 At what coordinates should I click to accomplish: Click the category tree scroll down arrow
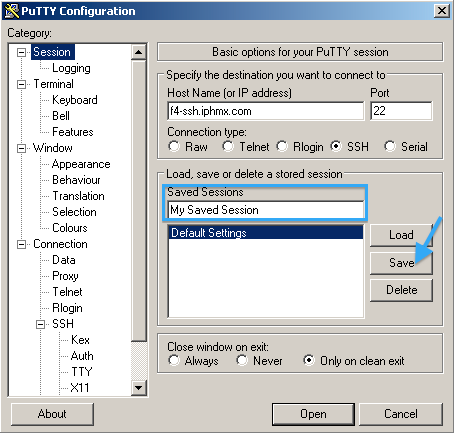[x=138, y=388]
